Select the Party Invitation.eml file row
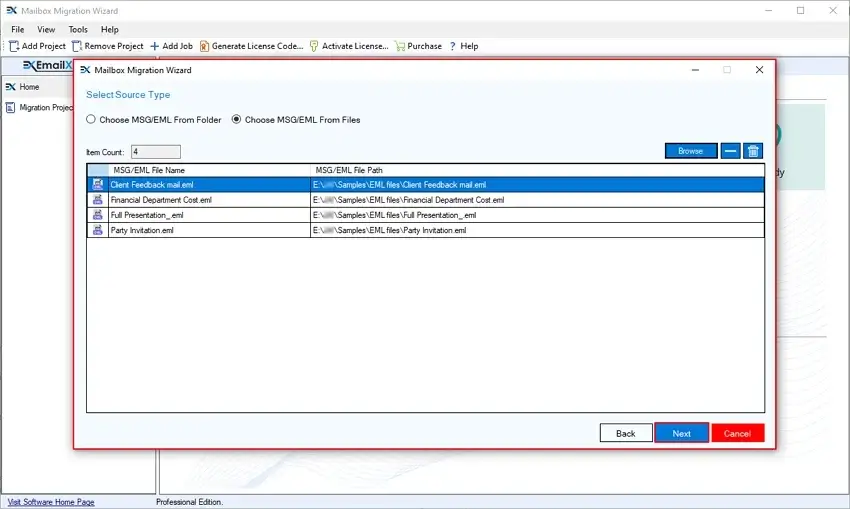850x509 pixels. click(x=142, y=230)
